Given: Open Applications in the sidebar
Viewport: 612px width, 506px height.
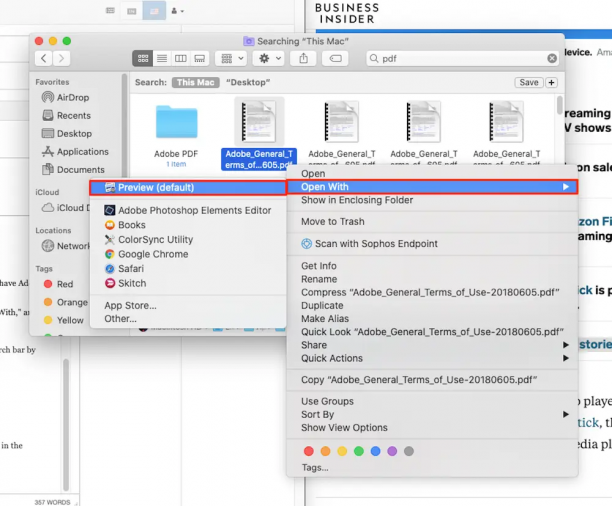Looking at the screenshot, I should click(x=75, y=151).
